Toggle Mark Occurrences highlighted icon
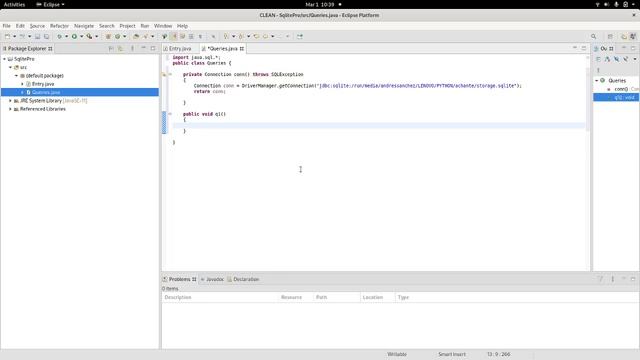 pos(174,36)
